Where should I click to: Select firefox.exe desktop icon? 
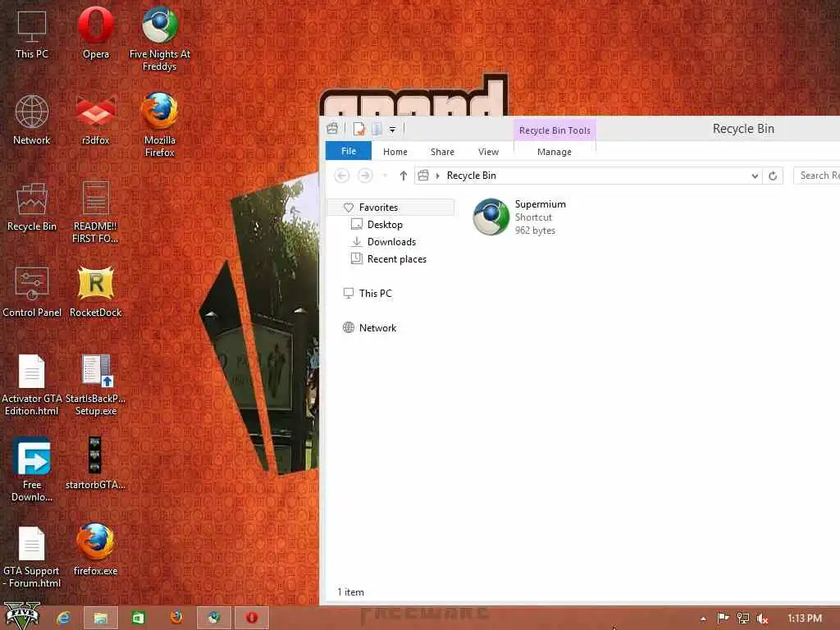click(96, 550)
